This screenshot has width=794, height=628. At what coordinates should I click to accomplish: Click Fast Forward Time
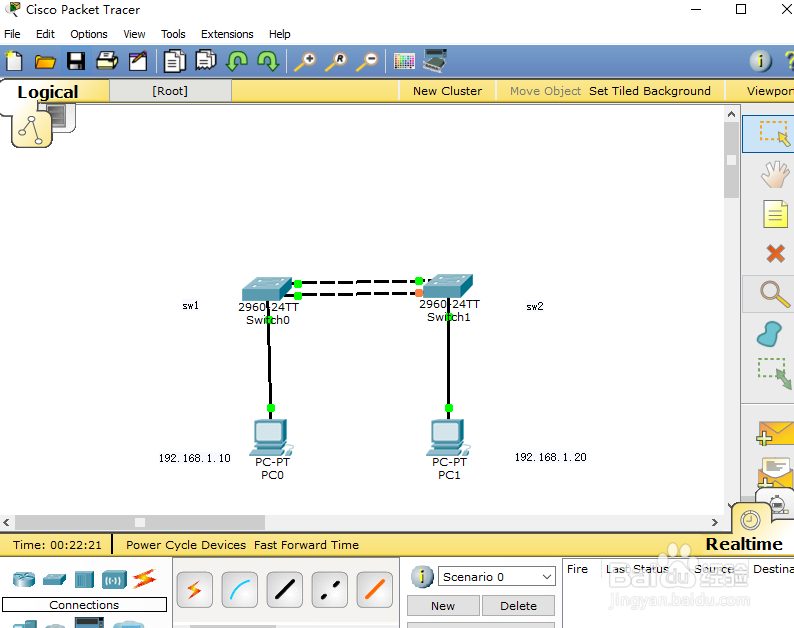coord(306,545)
